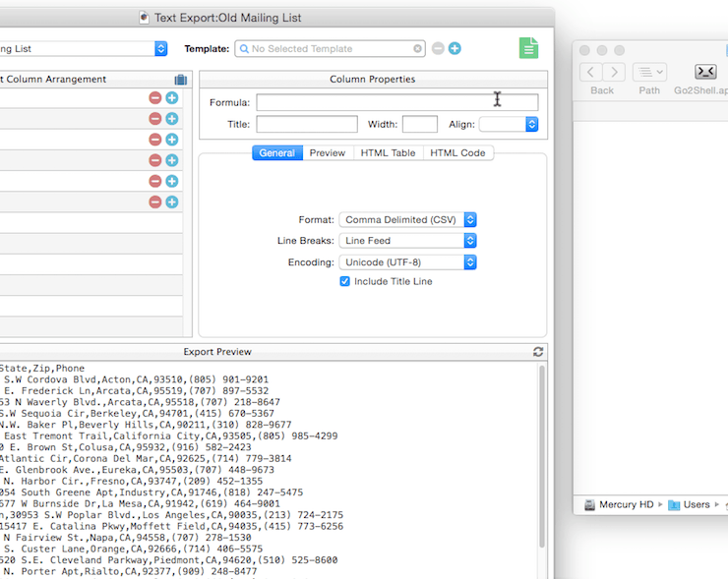Remove the last column using the red minus

pos(155,202)
